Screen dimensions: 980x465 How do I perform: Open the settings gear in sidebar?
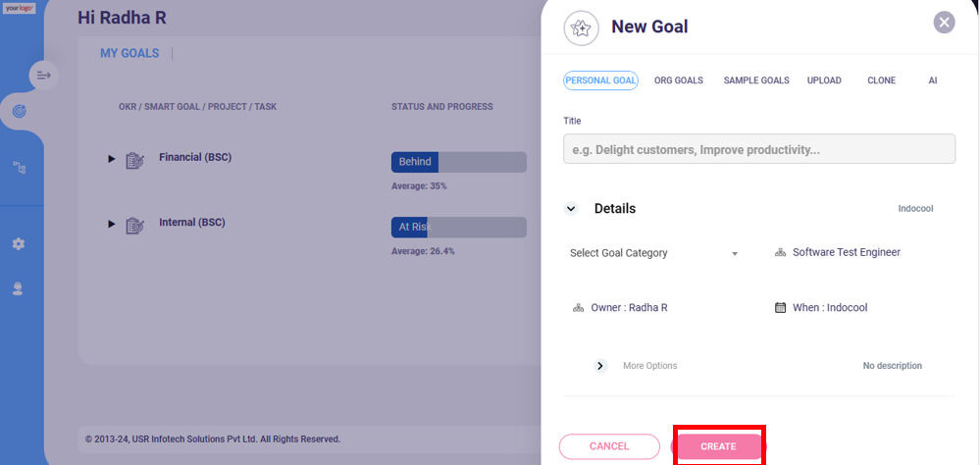tap(18, 243)
